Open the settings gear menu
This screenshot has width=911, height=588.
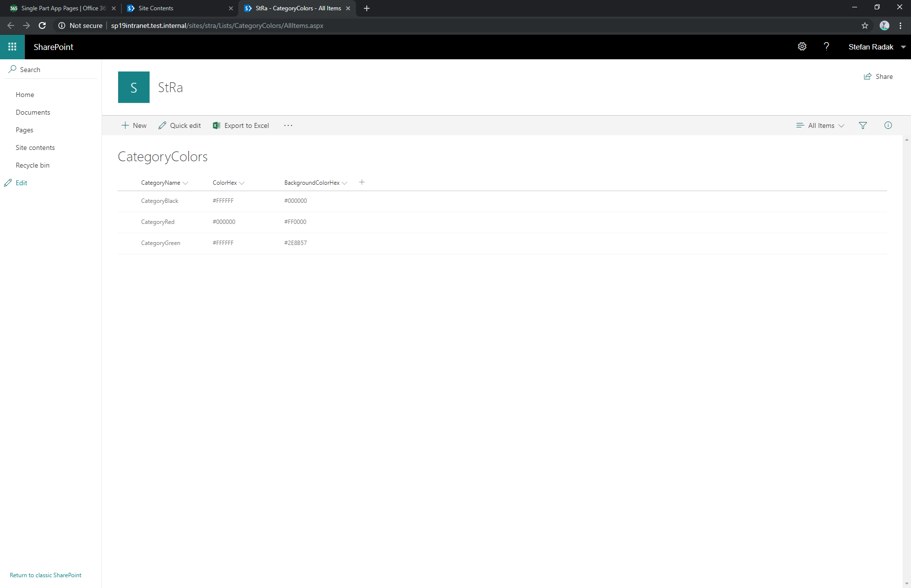[802, 47]
